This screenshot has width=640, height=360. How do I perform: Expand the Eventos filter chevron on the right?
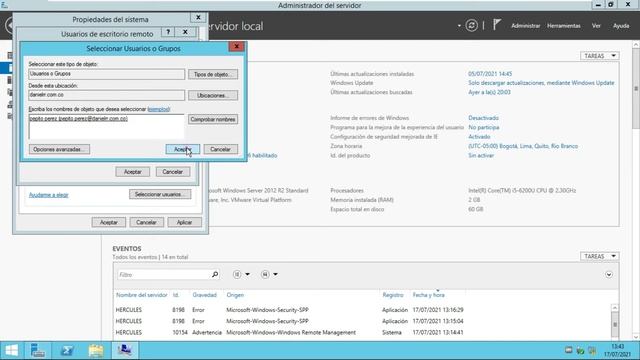[609, 274]
